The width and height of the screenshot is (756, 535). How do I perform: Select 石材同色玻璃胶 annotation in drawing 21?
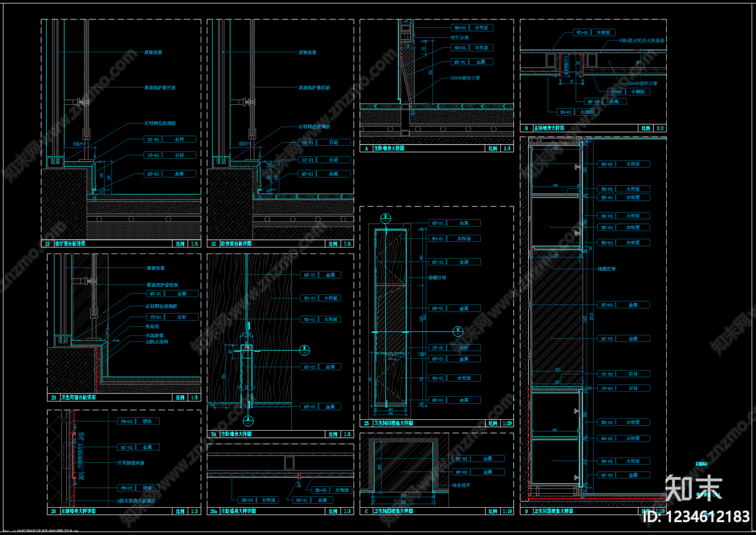click(x=160, y=123)
